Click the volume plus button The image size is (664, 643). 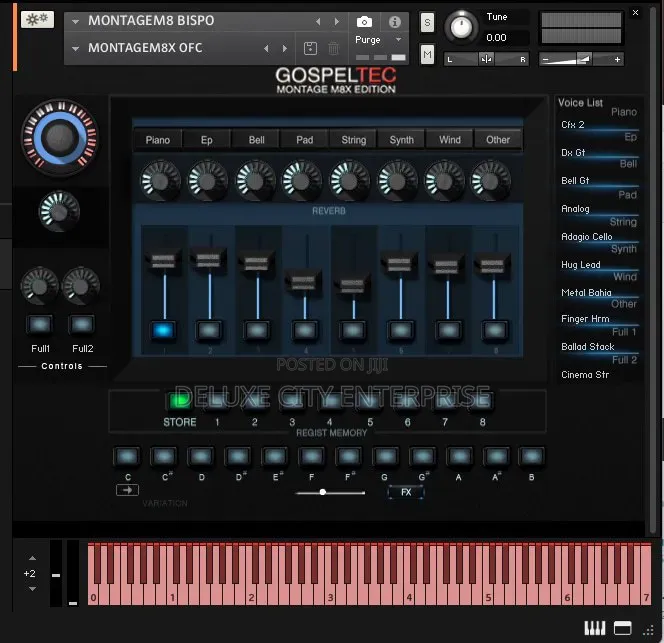617,59
